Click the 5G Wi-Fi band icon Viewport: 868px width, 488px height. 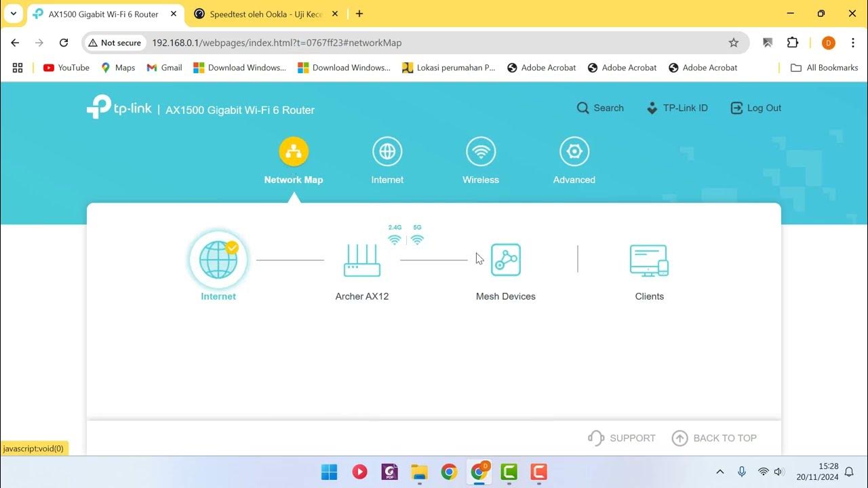tap(417, 240)
